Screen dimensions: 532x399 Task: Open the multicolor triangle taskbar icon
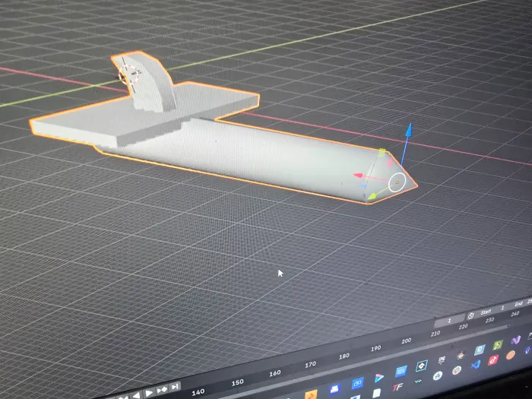(x=378, y=378)
